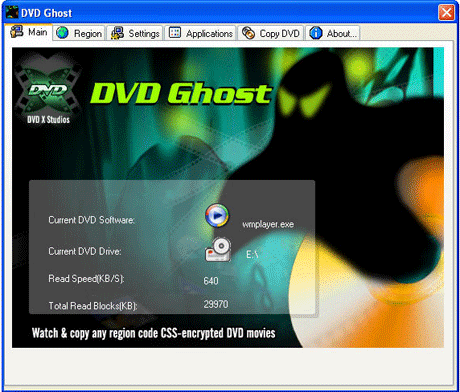Click the Main tab computer icon
The height and width of the screenshot is (392, 460).
[x=16, y=31]
